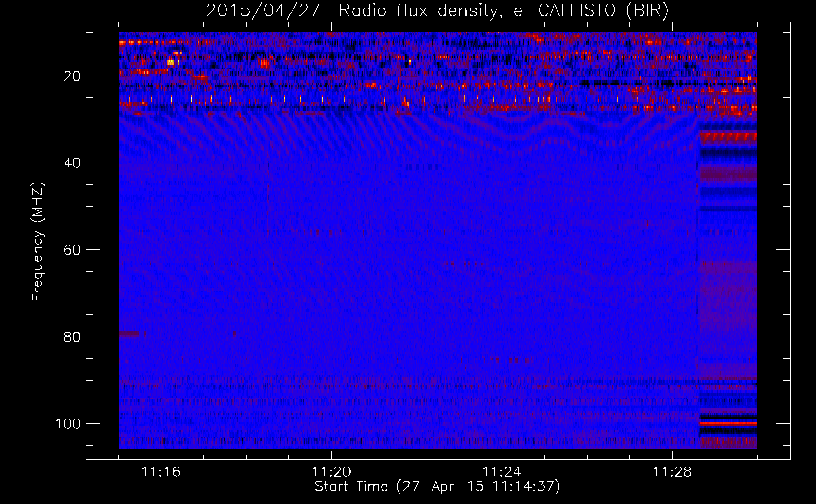Screen dimensions: 816x504
Task: Choose the 11:24 time tick label
Action: click(x=502, y=472)
